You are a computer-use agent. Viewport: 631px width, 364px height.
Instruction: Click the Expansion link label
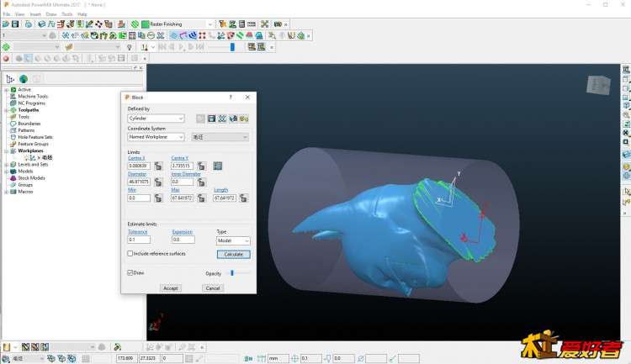[x=183, y=232]
